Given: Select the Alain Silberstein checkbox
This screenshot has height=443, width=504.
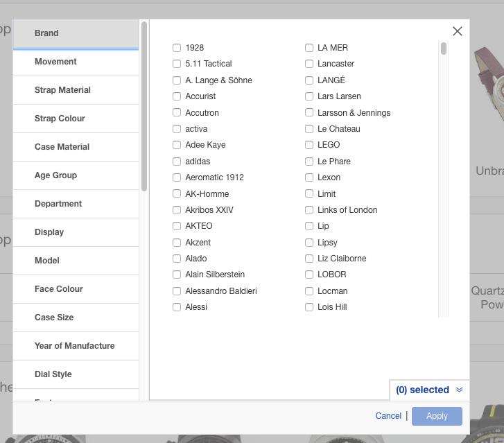Looking at the screenshot, I should click(177, 275).
